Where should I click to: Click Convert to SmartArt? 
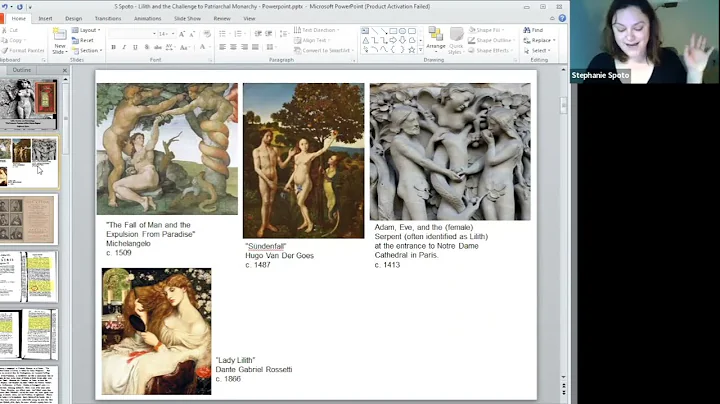324,50
